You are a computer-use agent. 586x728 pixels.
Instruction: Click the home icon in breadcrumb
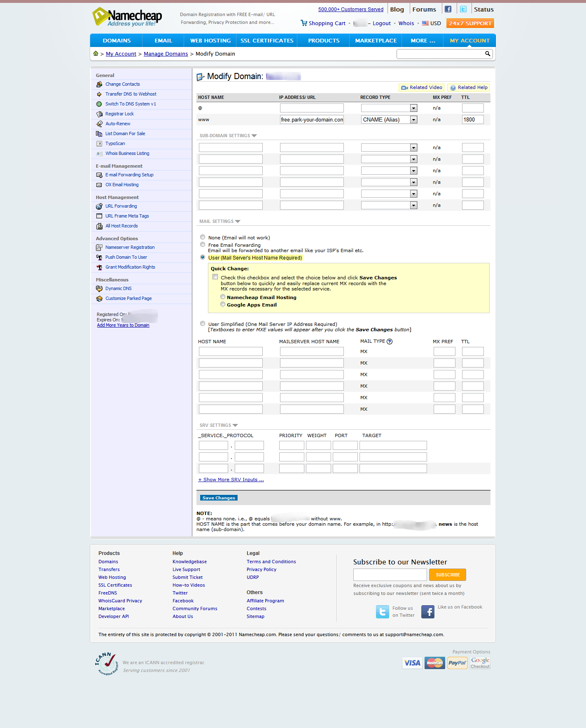click(x=96, y=53)
